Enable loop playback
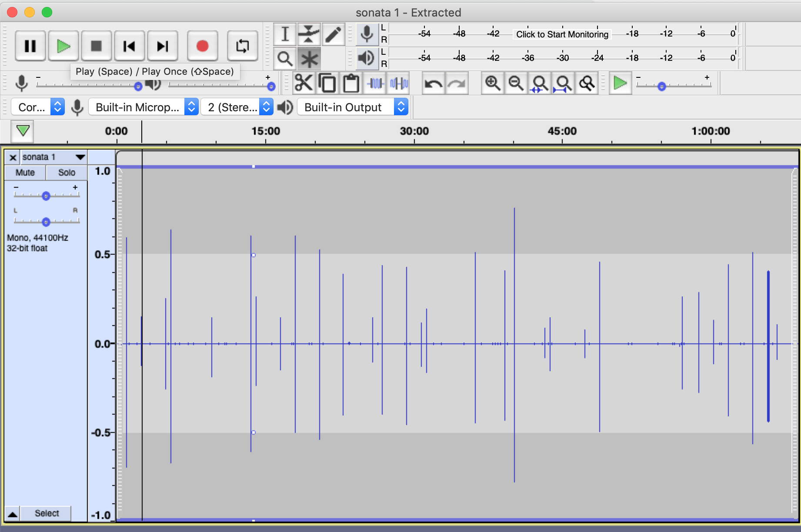 pos(243,46)
